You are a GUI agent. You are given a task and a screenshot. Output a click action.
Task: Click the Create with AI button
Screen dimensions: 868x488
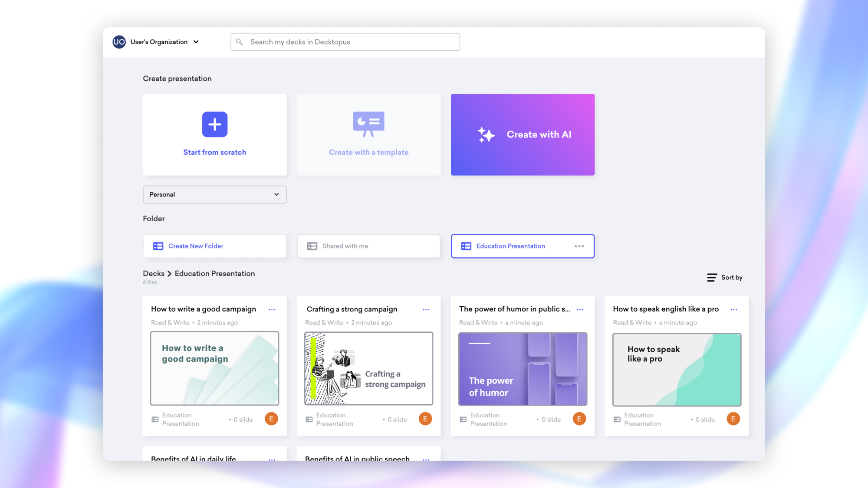tap(522, 134)
